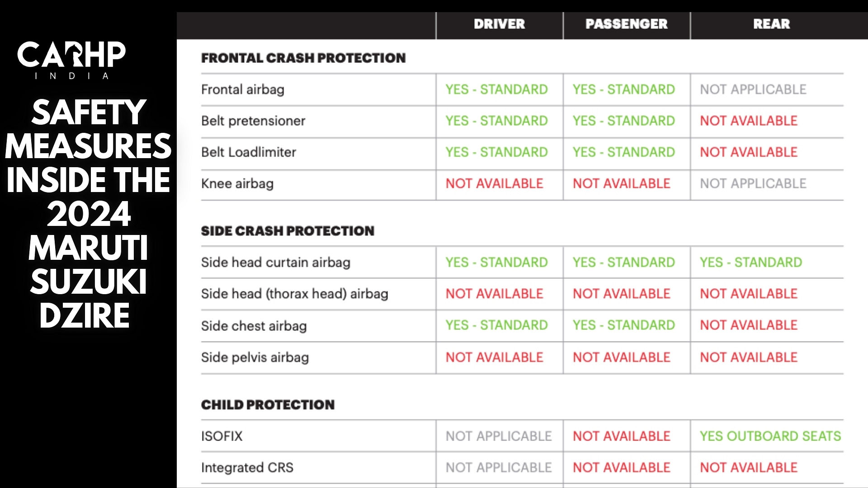
Task: Click the Safety Measures title text
Action: pyautogui.click(x=88, y=213)
